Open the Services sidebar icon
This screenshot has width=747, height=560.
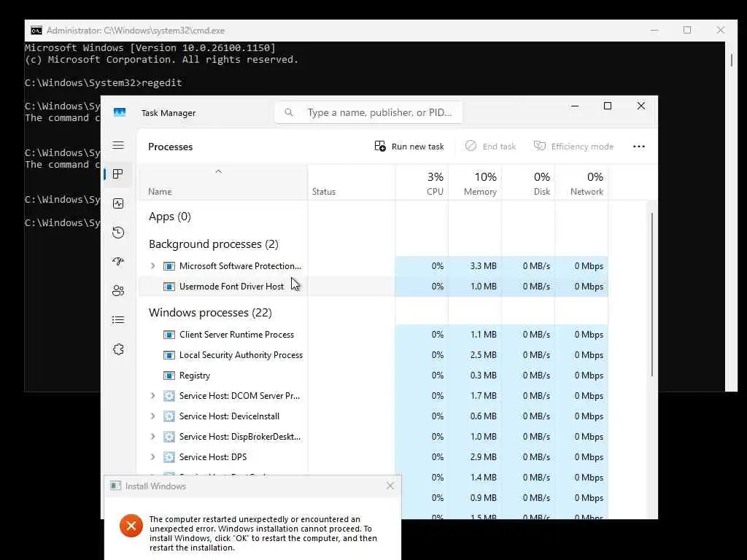coord(118,349)
